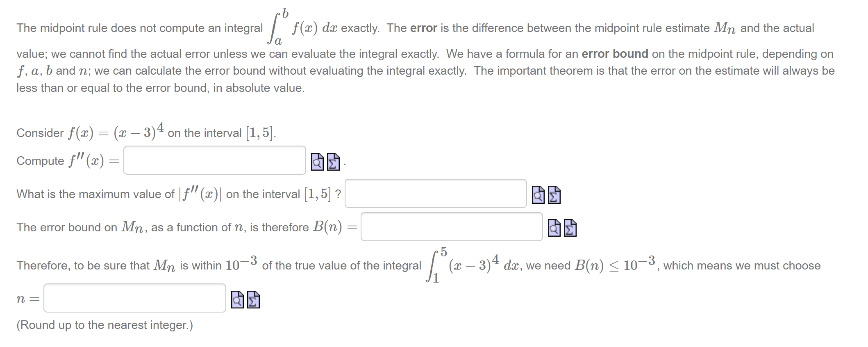Open the equation editor for the f''(x) answer
Image resolution: width=868 pixels, height=347 pixels.
click(333, 162)
